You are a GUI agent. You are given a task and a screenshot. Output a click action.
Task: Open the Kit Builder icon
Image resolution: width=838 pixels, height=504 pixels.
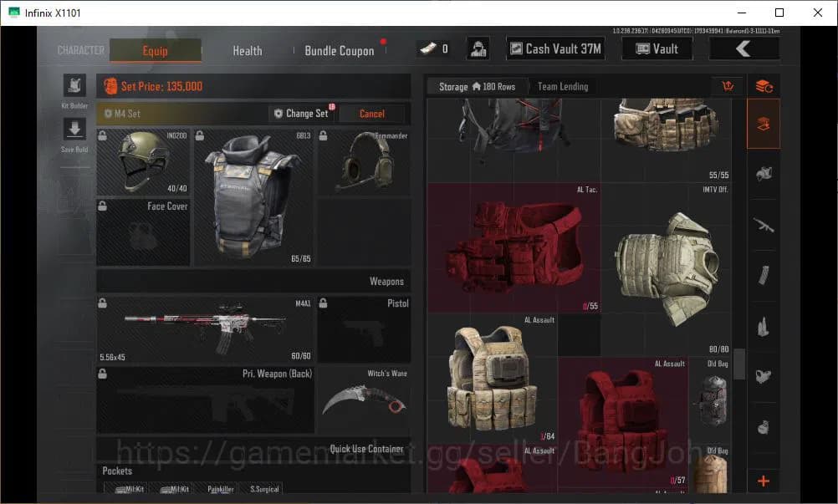tap(74, 86)
